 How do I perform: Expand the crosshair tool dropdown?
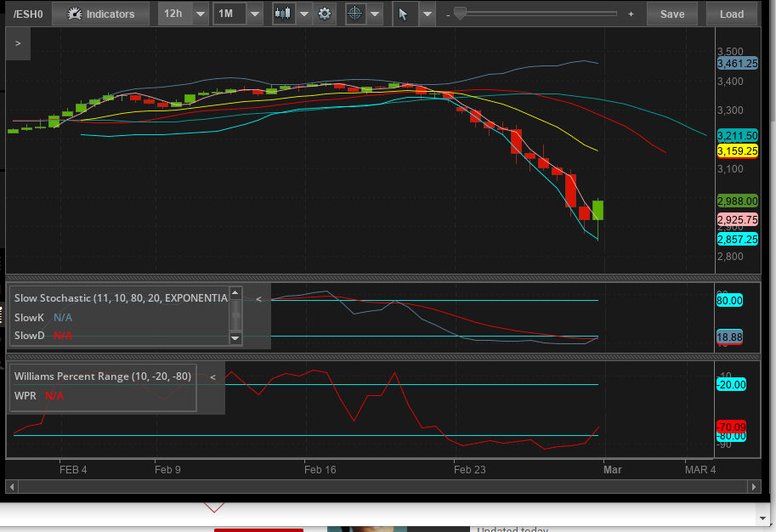click(x=376, y=14)
